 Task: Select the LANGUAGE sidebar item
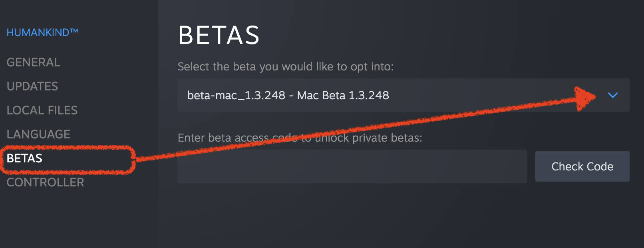[38, 134]
